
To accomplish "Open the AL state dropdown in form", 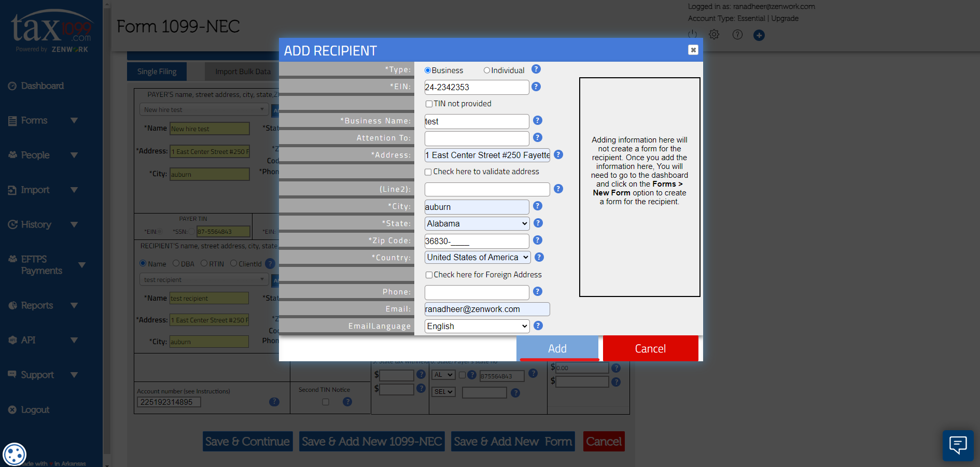I will (x=443, y=375).
